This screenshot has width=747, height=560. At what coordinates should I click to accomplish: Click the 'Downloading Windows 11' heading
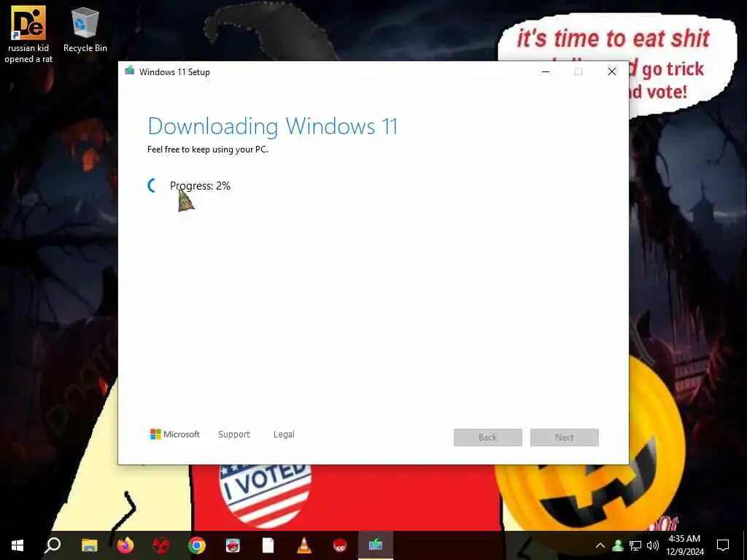273,127
